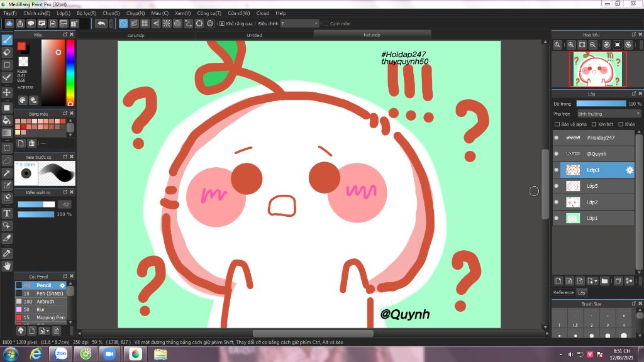This screenshot has width=644, height=362.
Task: Switch to Reference panel tab
Action: (x=563, y=293)
